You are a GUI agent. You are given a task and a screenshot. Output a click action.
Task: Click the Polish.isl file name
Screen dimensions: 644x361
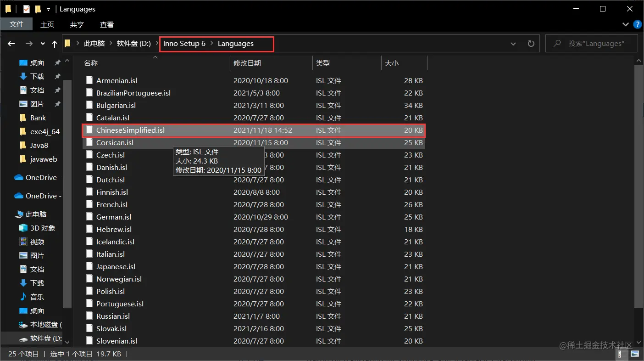[x=111, y=291]
